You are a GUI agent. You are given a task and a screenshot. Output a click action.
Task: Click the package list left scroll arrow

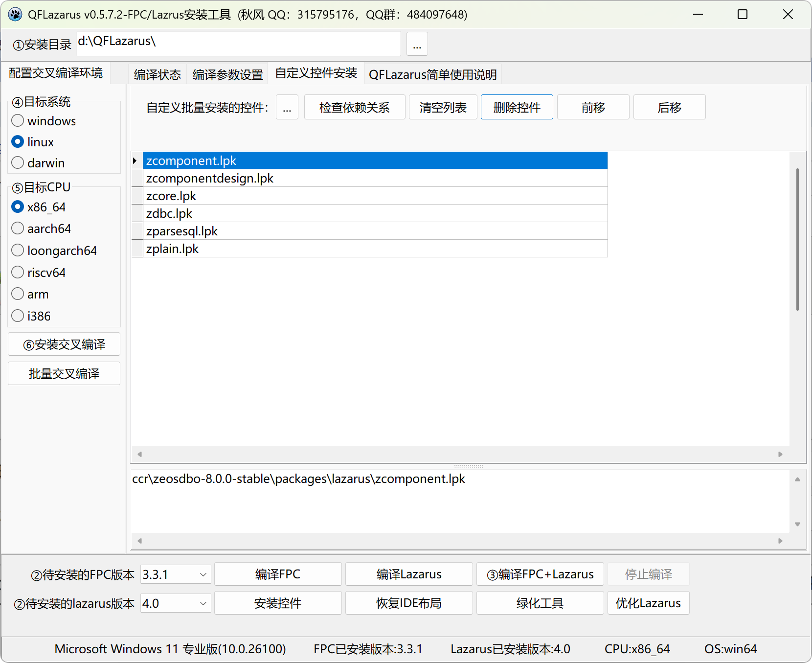coord(140,454)
